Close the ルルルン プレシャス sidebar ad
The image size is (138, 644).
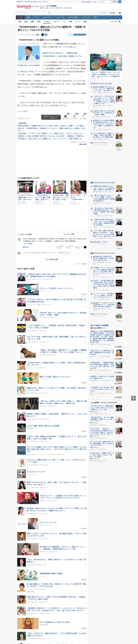pos(121,55)
